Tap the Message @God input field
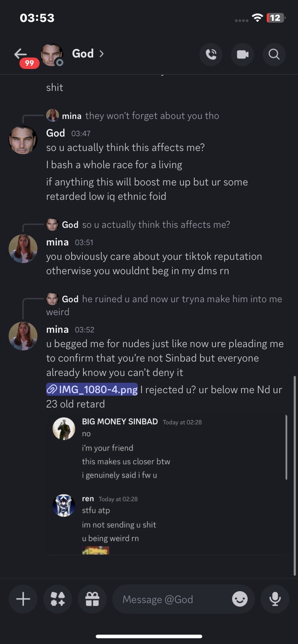The height and width of the screenshot is (644, 298). pyautogui.click(x=173, y=599)
